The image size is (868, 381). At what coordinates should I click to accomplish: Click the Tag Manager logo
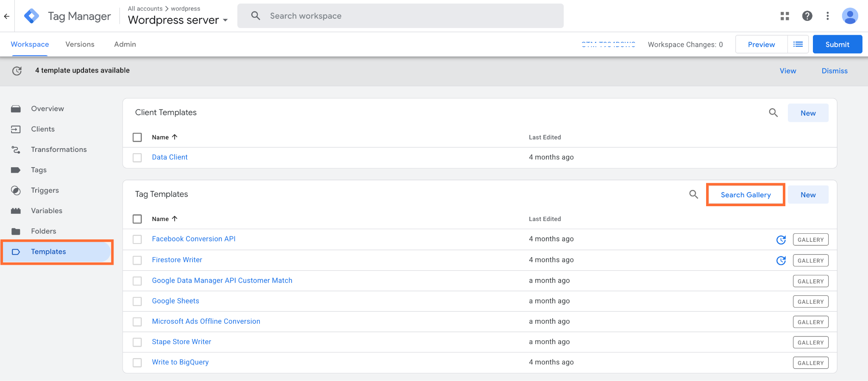[32, 16]
